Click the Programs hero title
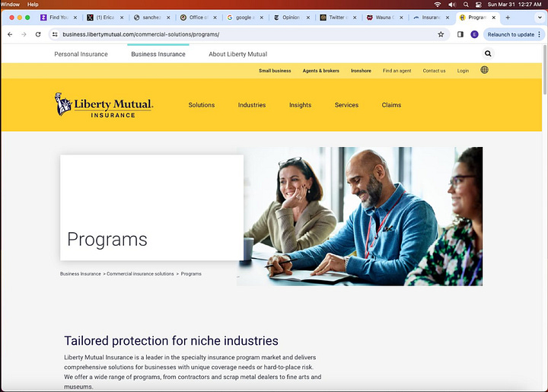 pos(107,240)
